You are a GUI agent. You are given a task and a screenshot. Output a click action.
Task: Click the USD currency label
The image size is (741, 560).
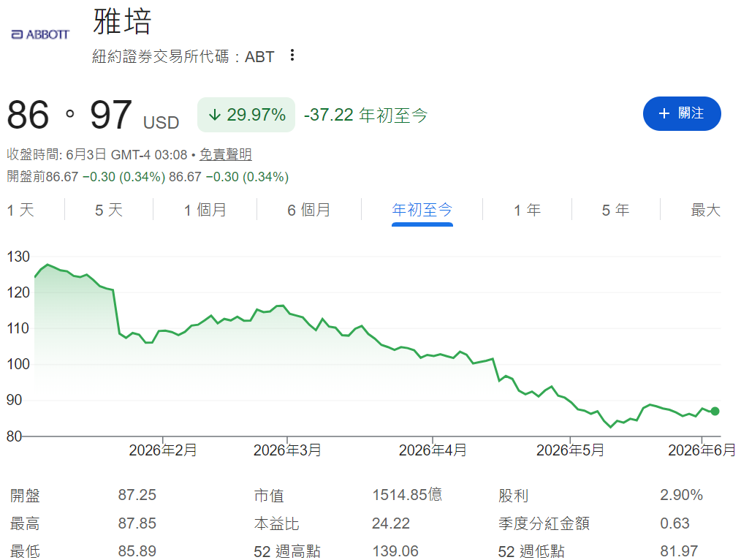click(x=161, y=122)
